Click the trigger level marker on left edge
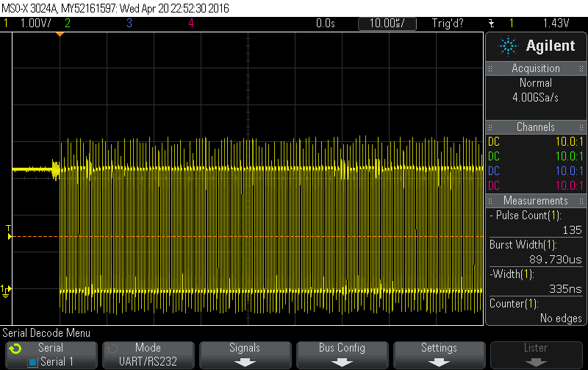The height and width of the screenshot is (370, 588). click(9, 236)
